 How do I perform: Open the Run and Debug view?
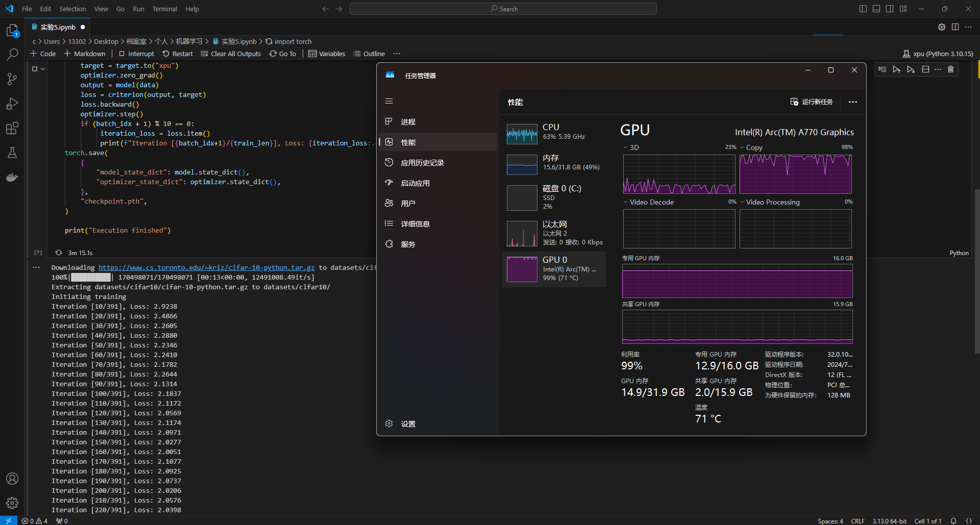pyautogui.click(x=12, y=104)
